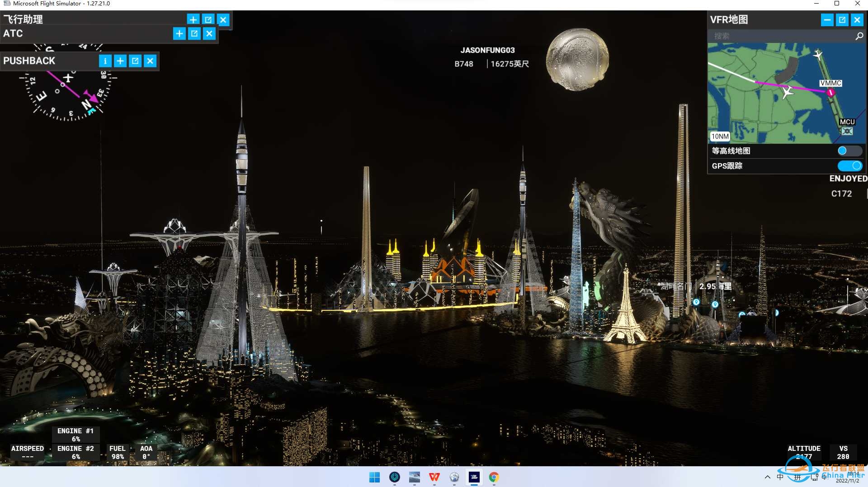This screenshot has height=487, width=868.
Task: Click the ENGINE #1 readout
Action: (75, 435)
